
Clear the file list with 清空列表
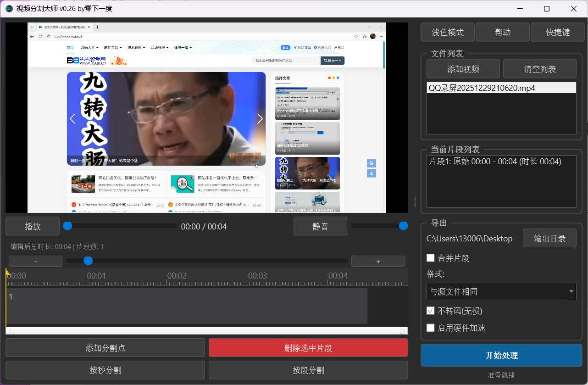click(x=539, y=69)
